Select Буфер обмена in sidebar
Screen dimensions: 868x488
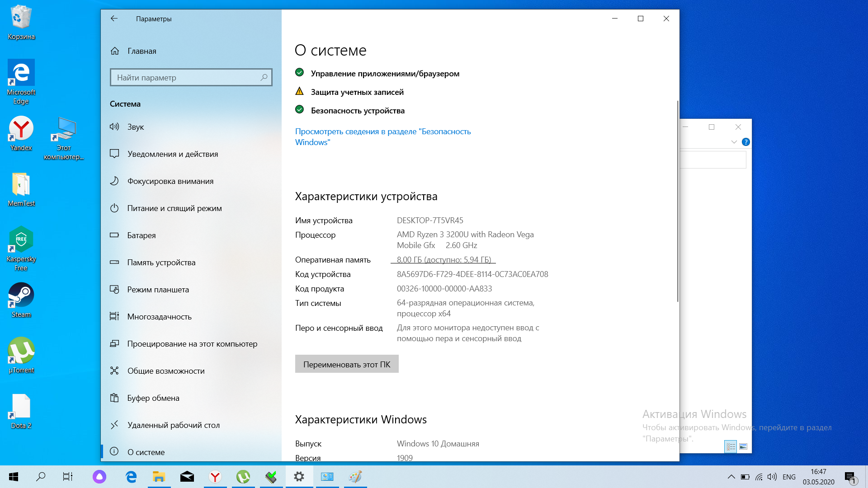pyautogui.click(x=153, y=398)
